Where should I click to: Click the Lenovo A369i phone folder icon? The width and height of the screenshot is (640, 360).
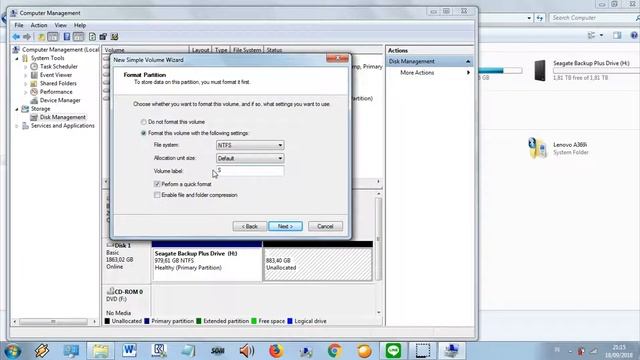coord(537,148)
